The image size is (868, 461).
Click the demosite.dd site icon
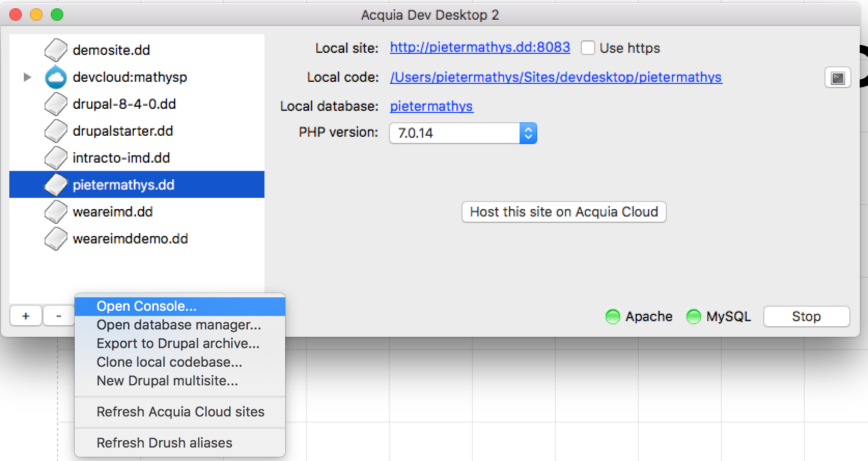coord(55,50)
